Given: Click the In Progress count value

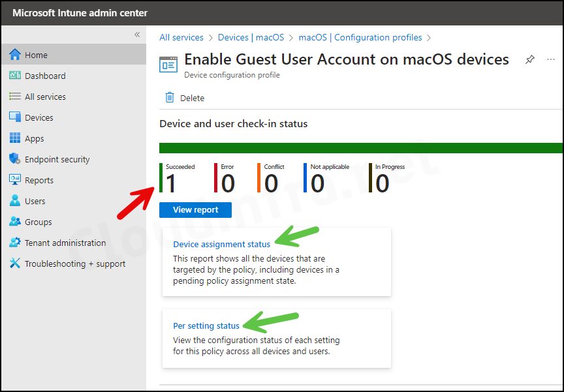Looking at the screenshot, I should (x=382, y=183).
